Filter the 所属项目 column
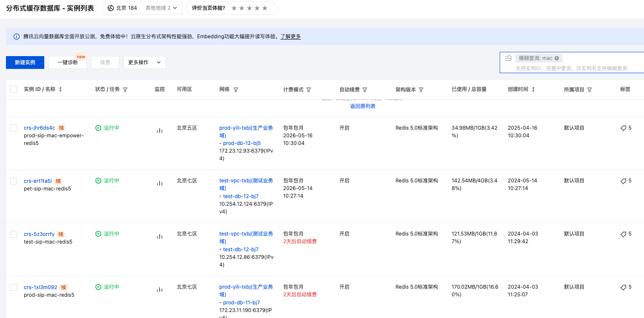 tap(590, 90)
